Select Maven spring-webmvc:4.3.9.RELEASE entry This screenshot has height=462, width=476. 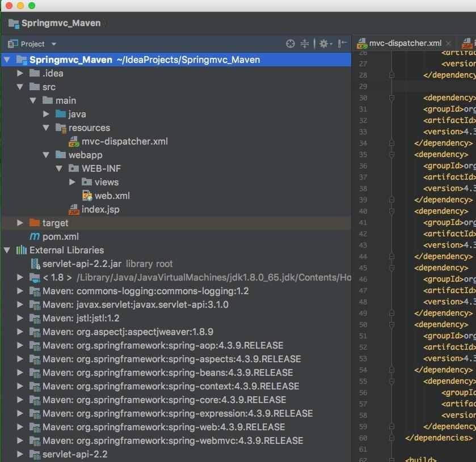[172, 440]
